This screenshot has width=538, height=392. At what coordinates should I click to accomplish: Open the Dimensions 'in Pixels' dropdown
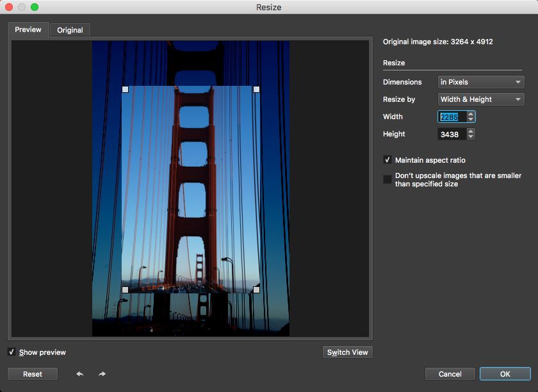coord(481,82)
